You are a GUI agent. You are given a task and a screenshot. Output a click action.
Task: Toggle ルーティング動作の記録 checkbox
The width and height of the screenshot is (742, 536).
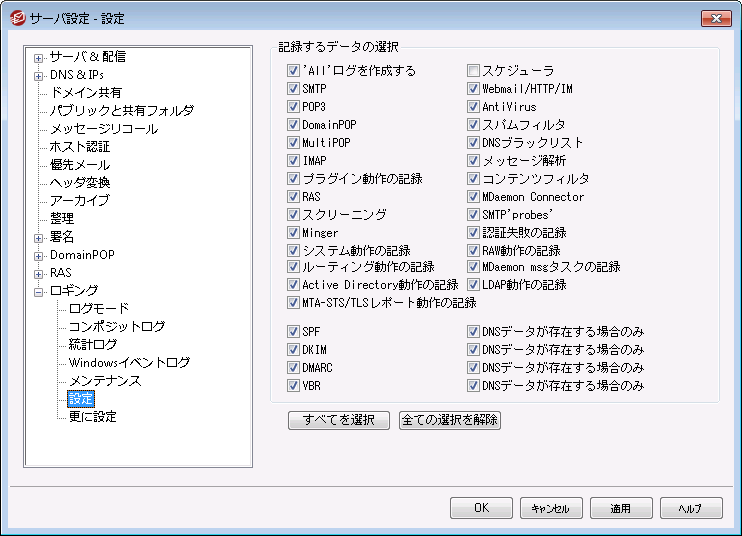[x=293, y=267]
